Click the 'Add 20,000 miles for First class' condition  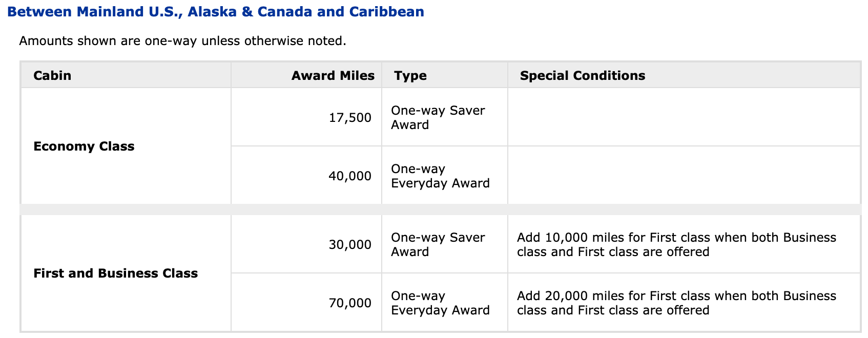[676, 303]
